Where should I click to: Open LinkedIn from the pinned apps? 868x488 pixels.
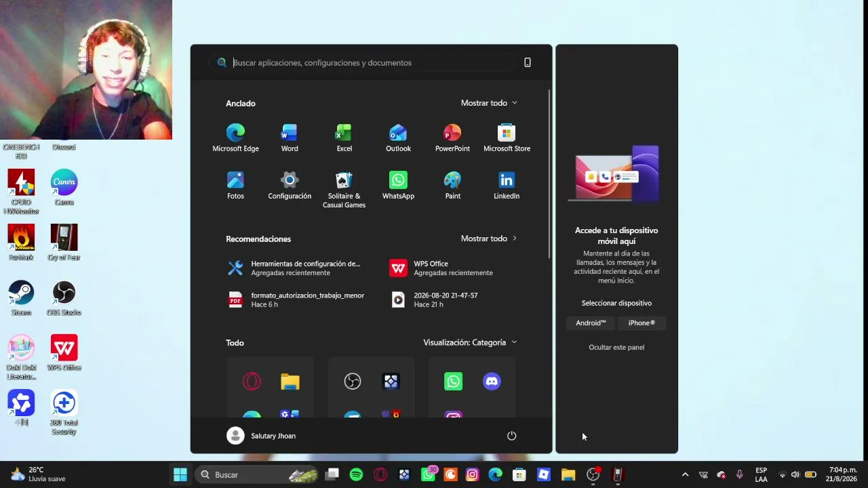[x=507, y=185]
